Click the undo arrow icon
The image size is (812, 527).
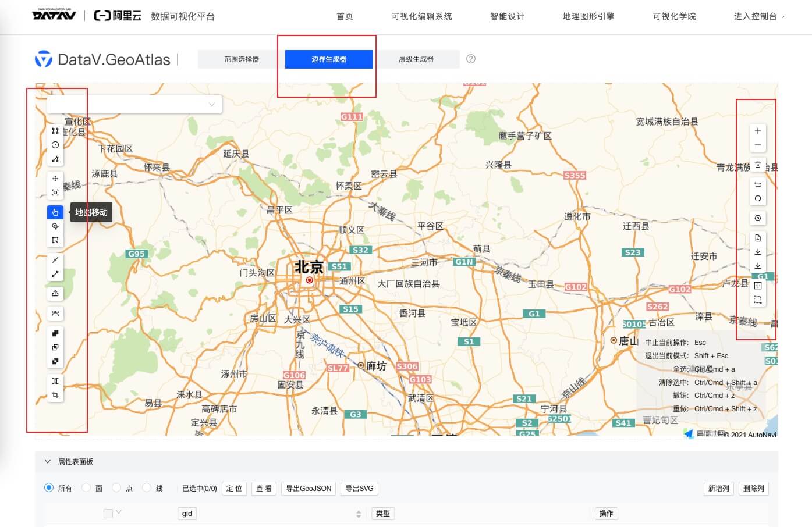point(758,184)
